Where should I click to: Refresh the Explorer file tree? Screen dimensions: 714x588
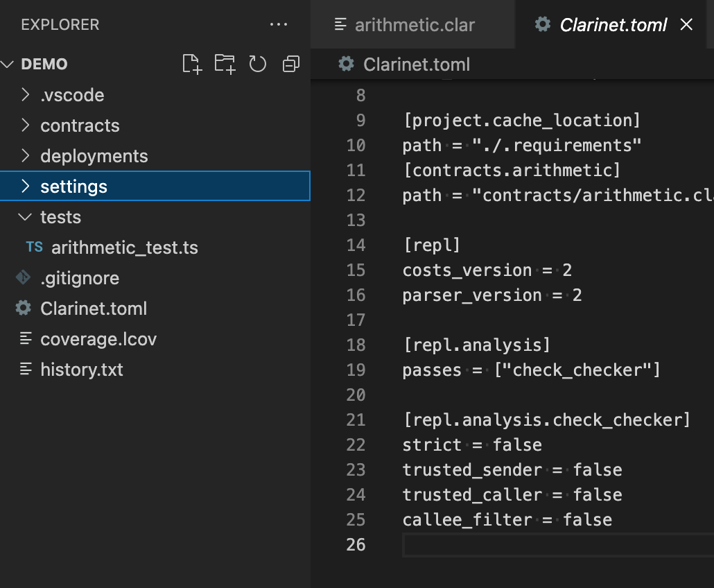pyautogui.click(x=258, y=64)
